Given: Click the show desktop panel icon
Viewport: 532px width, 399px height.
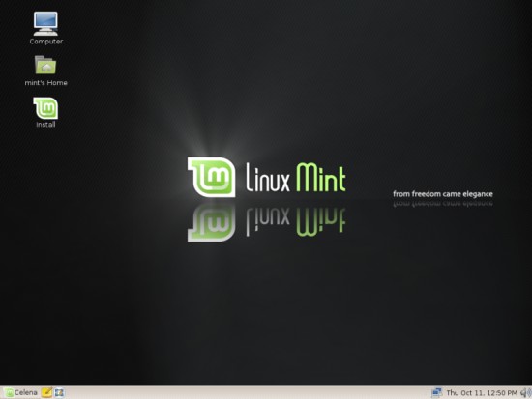Looking at the screenshot, I should tap(59, 392).
